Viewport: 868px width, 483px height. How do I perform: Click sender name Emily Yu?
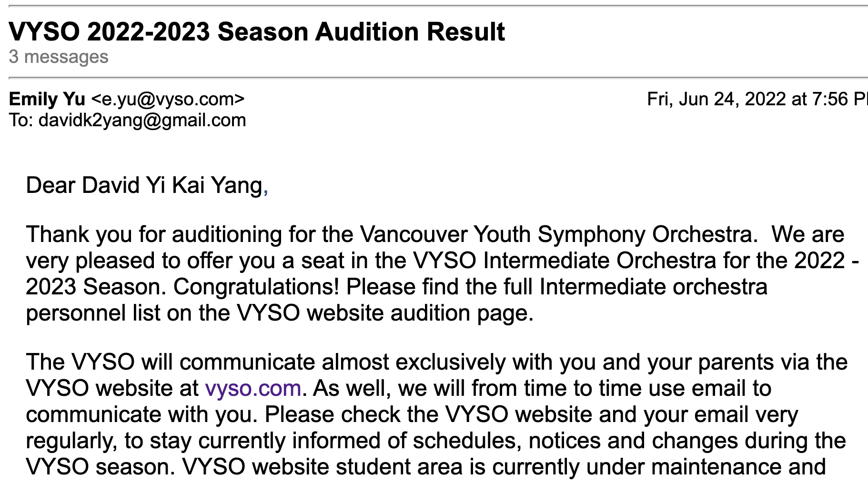click(x=47, y=99)
